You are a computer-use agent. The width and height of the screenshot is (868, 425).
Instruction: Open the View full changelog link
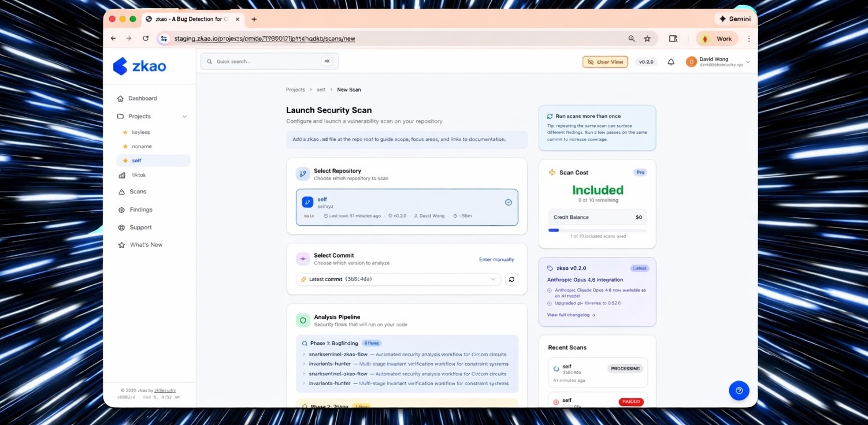(570, 315)
